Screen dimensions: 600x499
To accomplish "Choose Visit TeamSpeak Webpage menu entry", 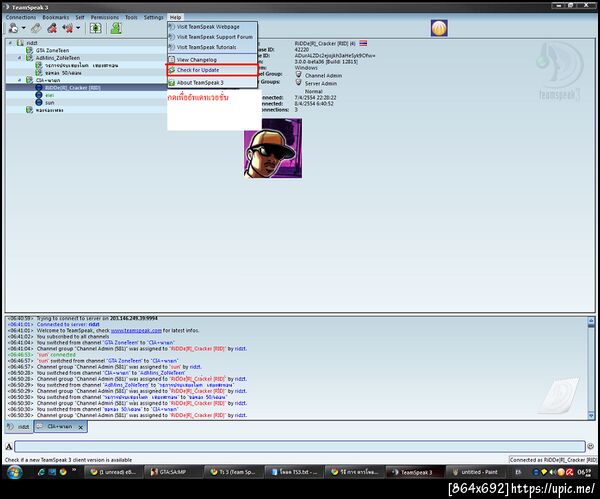I will pyautogui.click(x=212, y=27).
